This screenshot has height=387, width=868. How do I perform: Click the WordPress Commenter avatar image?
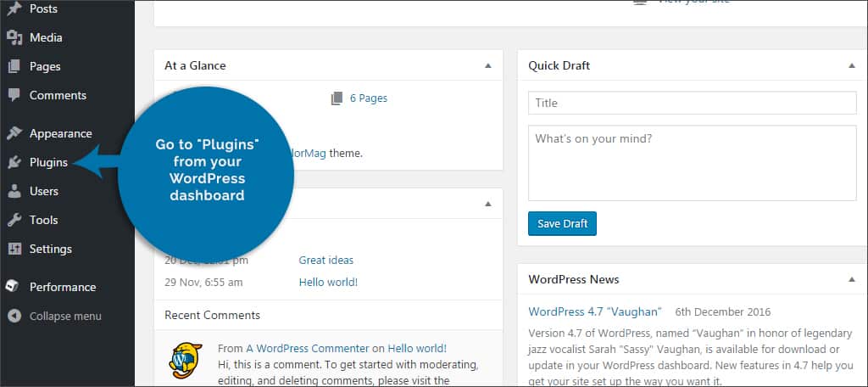(186, 361)
